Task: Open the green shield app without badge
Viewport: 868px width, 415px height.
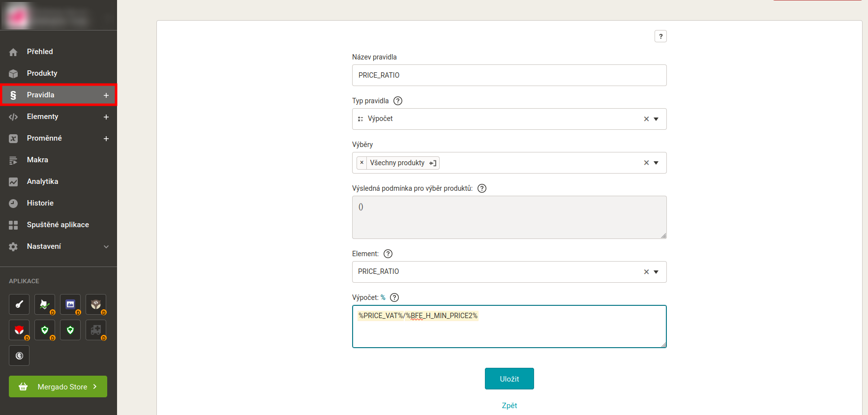Action: (70, 330)
